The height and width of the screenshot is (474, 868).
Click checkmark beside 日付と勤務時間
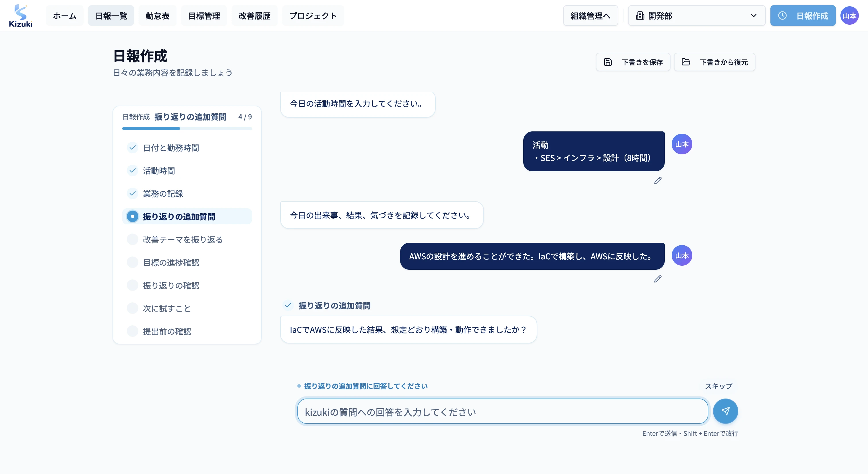[132, 147]
